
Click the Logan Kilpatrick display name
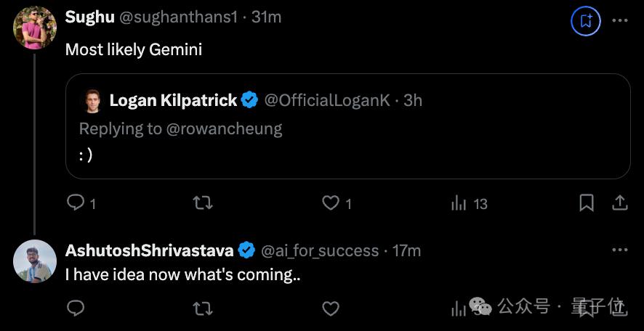coord(173,101)
